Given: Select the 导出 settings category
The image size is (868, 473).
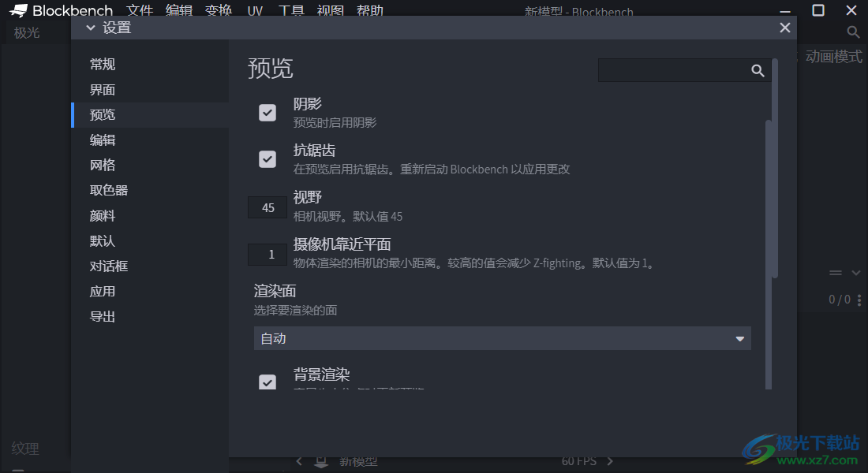Looking at the screenshot, I should [150, 316].
